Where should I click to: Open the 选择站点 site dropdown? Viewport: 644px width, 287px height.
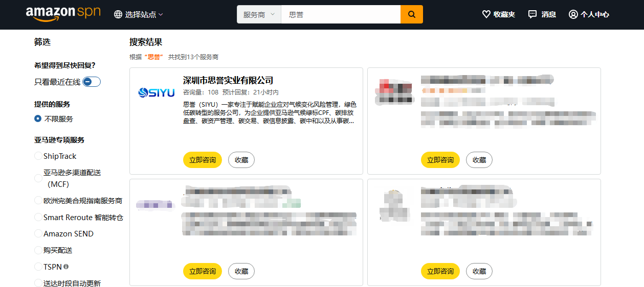pyautogui.click(x=139, y=14)
